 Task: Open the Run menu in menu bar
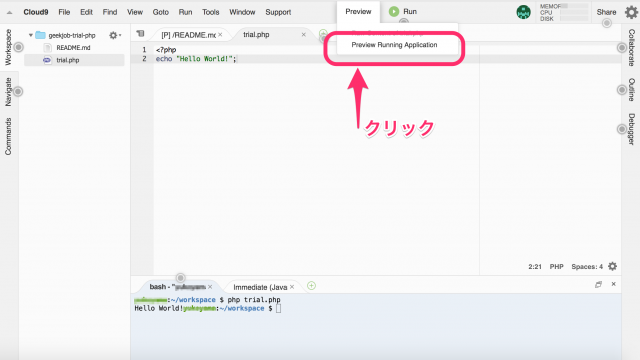coord(185,12)
